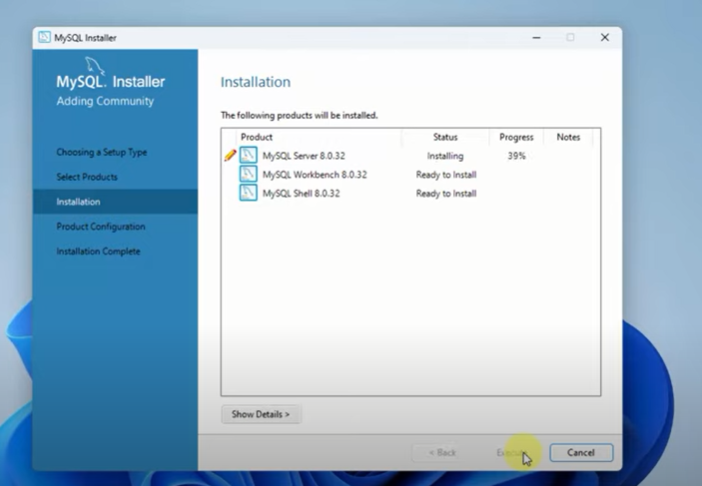Click the Progress column header

click(x=516, y=137)
